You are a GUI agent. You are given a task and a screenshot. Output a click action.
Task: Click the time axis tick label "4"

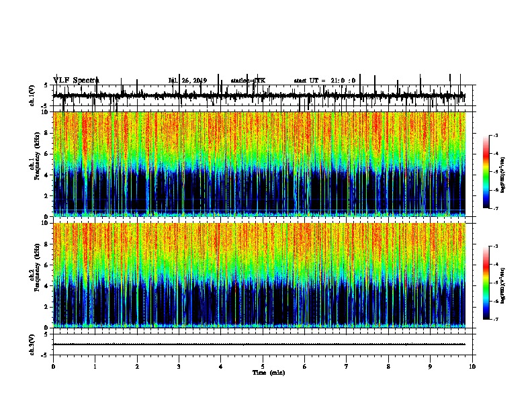[221, 367]
